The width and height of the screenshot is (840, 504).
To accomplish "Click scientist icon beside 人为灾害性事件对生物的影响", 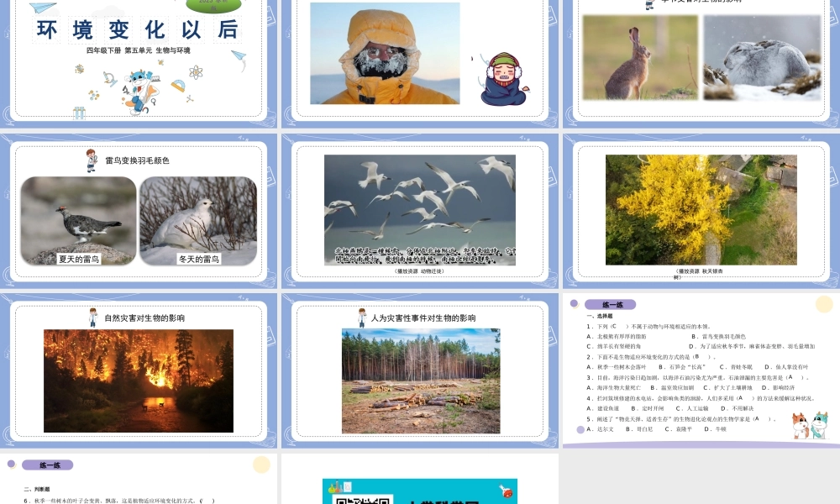I will [x=362, y=318].
